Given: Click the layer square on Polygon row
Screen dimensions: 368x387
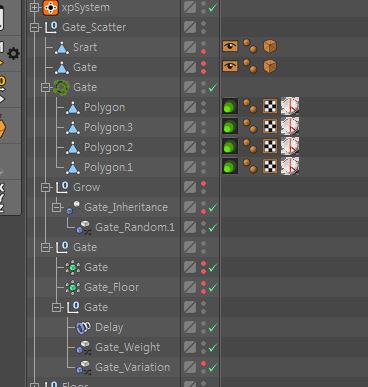Looking at the screenshot, I should coord(190,107).
